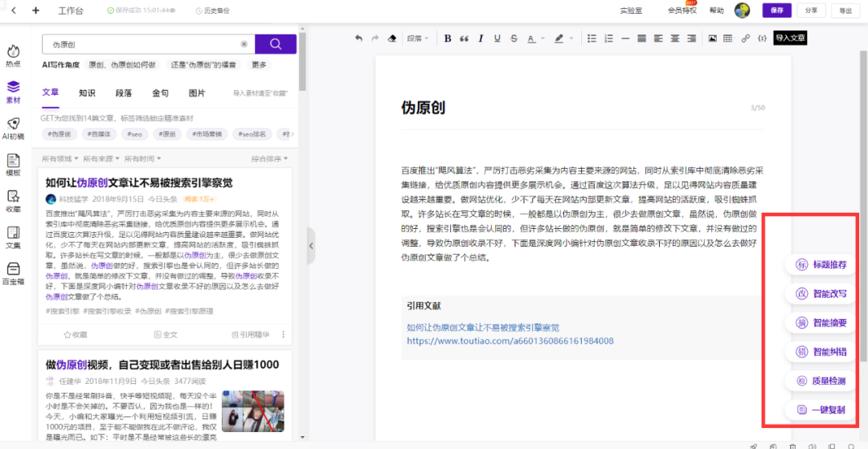Create new document with plus icon
868x449 pixels.
36,10
